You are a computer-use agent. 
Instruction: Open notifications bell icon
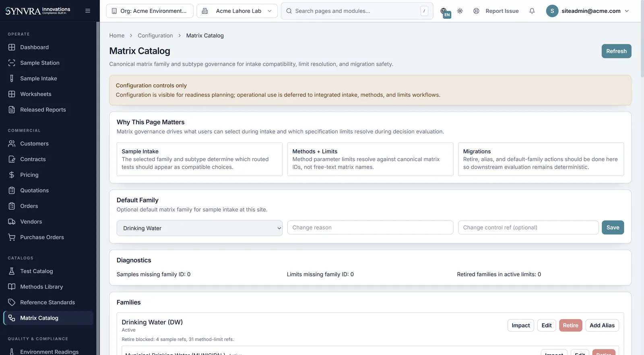click(x=532, y=11)
